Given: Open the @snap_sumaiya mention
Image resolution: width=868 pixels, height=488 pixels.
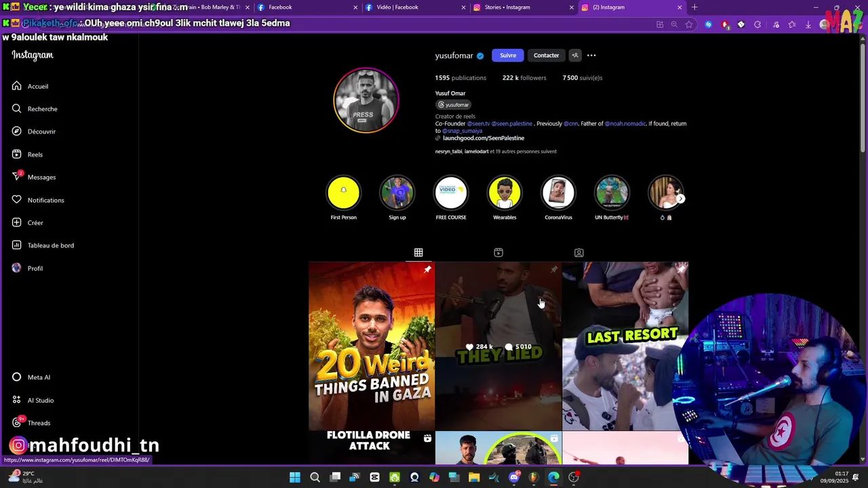Looking at the screenshot, I should (x=462, y=131).
